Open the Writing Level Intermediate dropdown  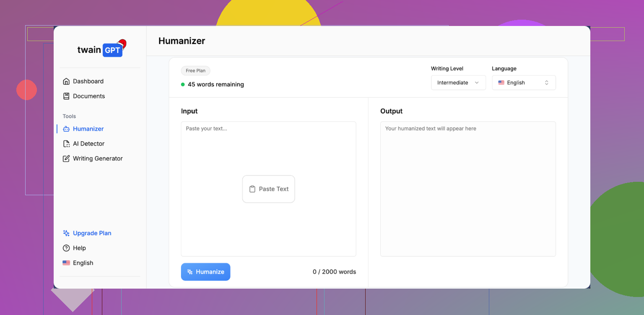[458, 83]
